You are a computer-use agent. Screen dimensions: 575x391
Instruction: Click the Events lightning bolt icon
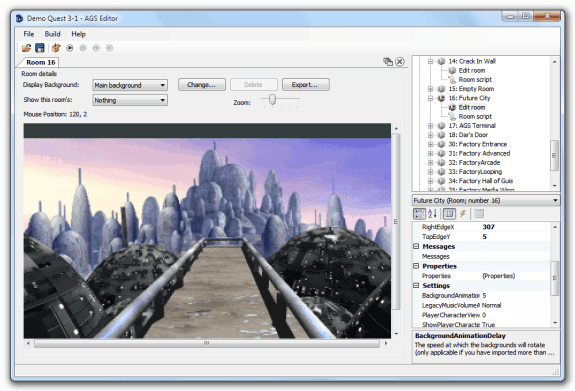tap(463, 213)
